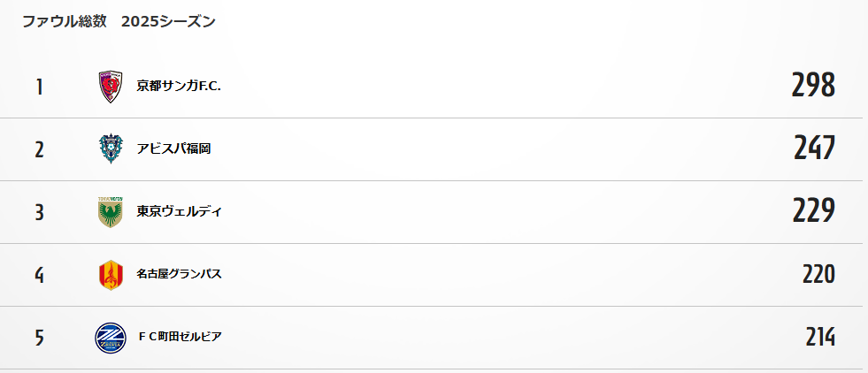This screenshot has width=868, height=373.
Task: Open the 京都サンガF.C. team link
Action: tap(179, 87)
